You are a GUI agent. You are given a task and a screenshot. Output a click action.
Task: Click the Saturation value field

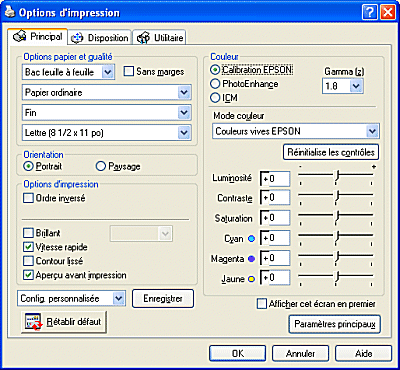click(x=275, y=218)
